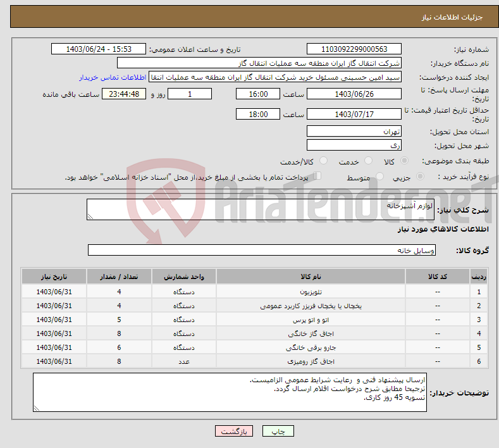Click the تهران province field
This screenshot has width=499, height=448.
(354, 131)
